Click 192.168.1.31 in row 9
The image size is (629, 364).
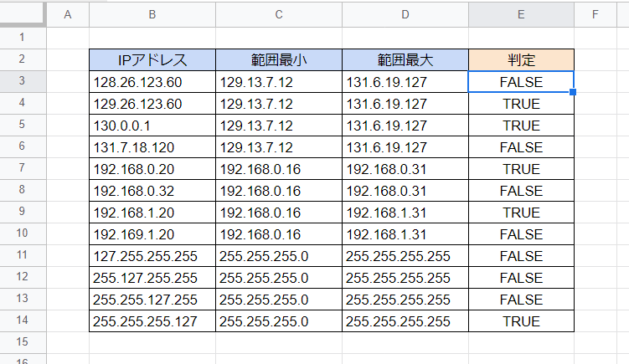(x=405, y=212)
